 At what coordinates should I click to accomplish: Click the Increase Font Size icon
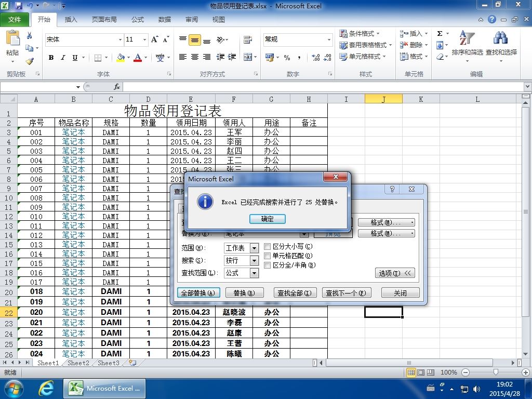pos(154,39)
